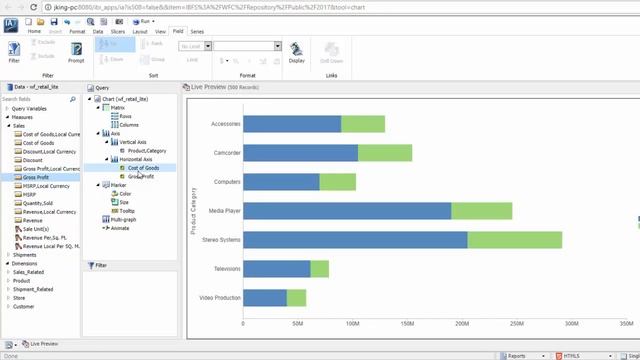This screenshot has width=640, height=360.
Task: Click the blue Stereo Systems bar segment
Action: [355, 240]
